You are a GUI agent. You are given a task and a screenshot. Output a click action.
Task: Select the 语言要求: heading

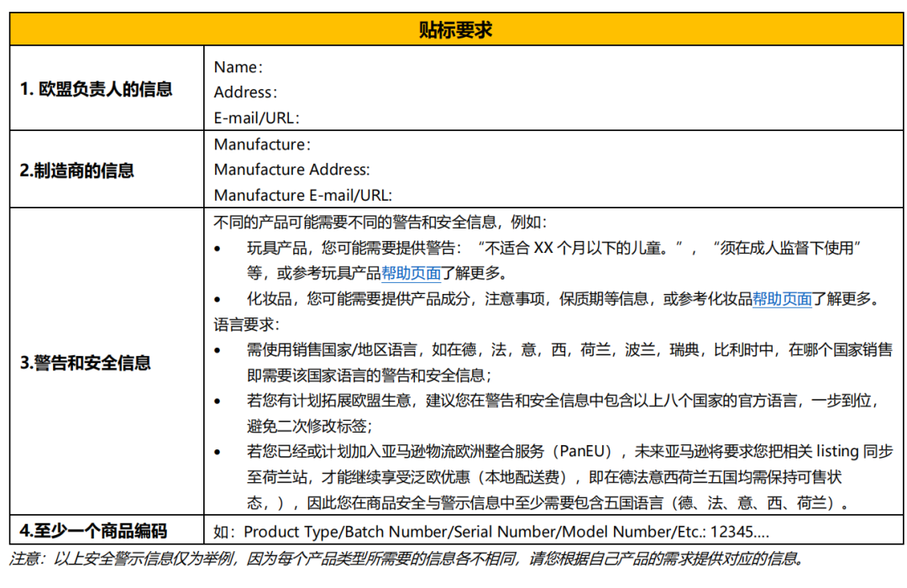point(246,324)
